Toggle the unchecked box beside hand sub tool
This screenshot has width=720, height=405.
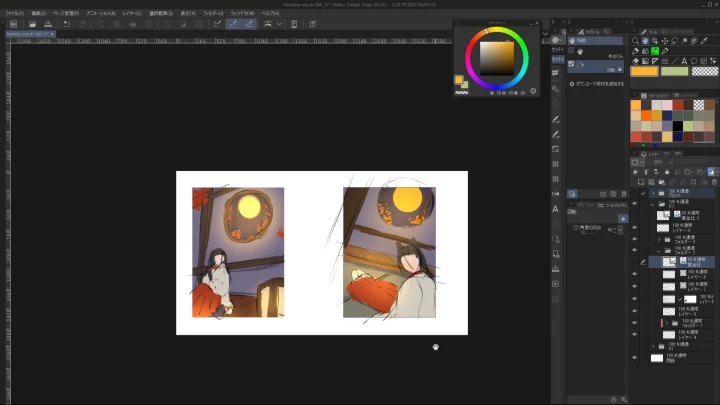coord(571,51)
